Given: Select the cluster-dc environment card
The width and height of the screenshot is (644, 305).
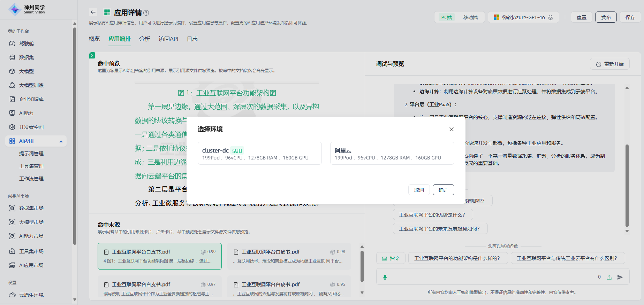Looking at the screenshot, I should click(259, 153).
